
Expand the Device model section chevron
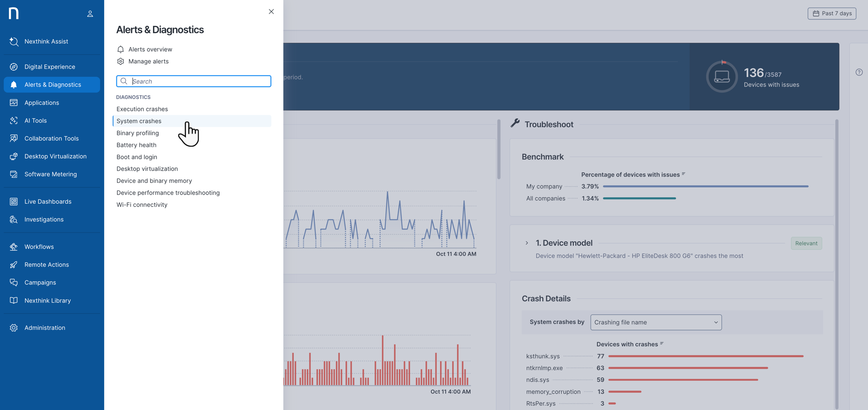[x=527, y=243]
